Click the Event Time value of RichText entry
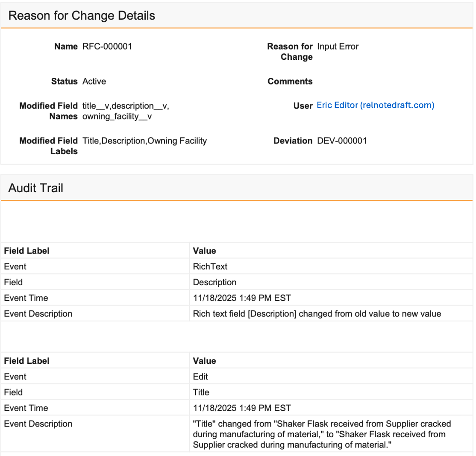 (x=242, y=298)
